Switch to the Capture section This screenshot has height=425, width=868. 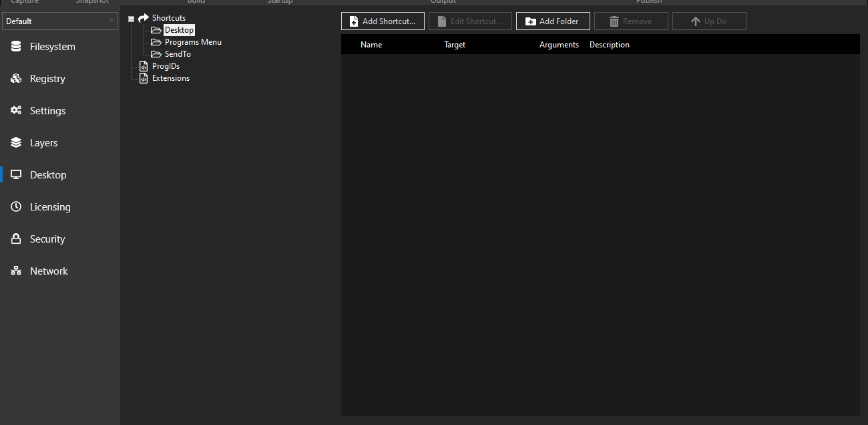[24, 2]
